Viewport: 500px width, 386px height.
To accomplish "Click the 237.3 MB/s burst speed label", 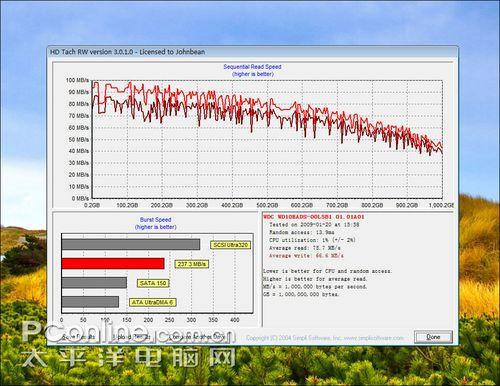I will [x=191, y=264].
